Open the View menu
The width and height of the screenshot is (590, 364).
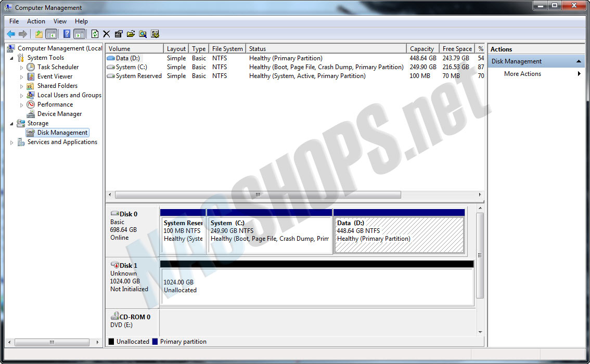click(60, 21)
